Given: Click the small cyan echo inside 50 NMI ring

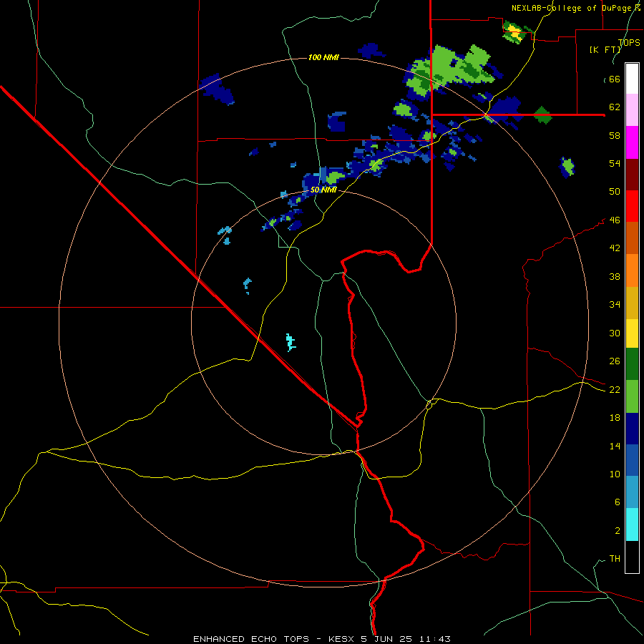Looking at the screenshot, I should 291,343.
